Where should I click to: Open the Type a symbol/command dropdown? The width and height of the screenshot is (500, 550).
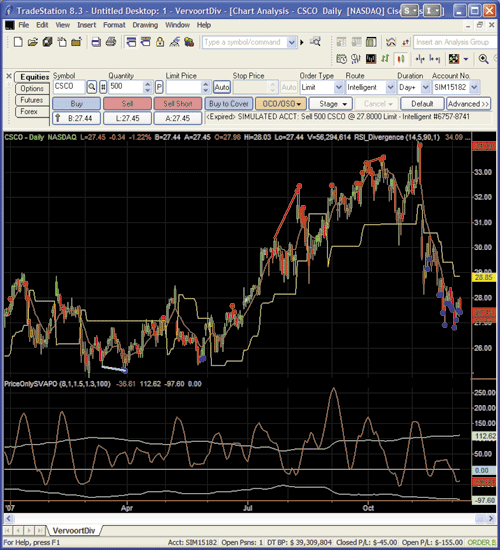[x=291, y=42]
